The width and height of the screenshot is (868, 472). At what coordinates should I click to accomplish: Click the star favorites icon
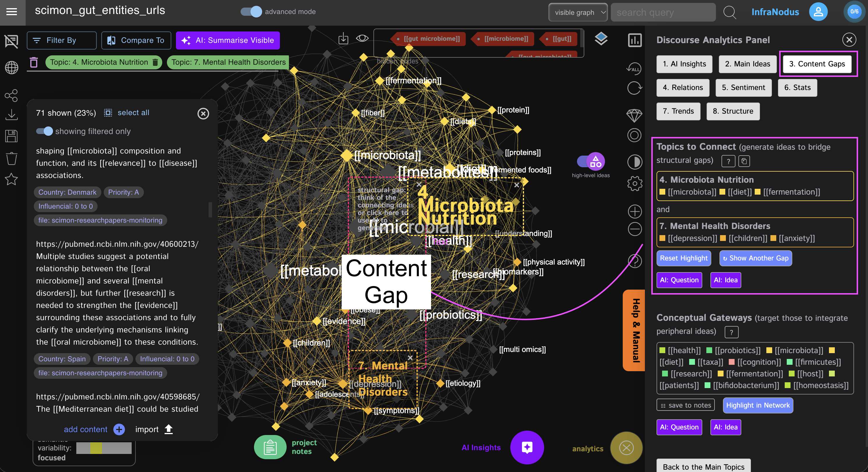(x=11, y=179)
